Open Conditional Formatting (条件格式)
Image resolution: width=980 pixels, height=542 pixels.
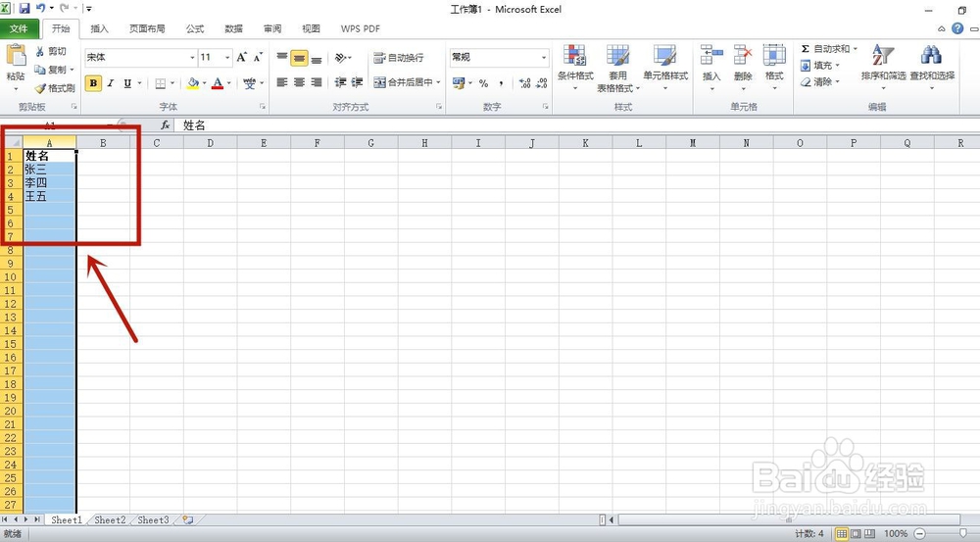[575, 69]
